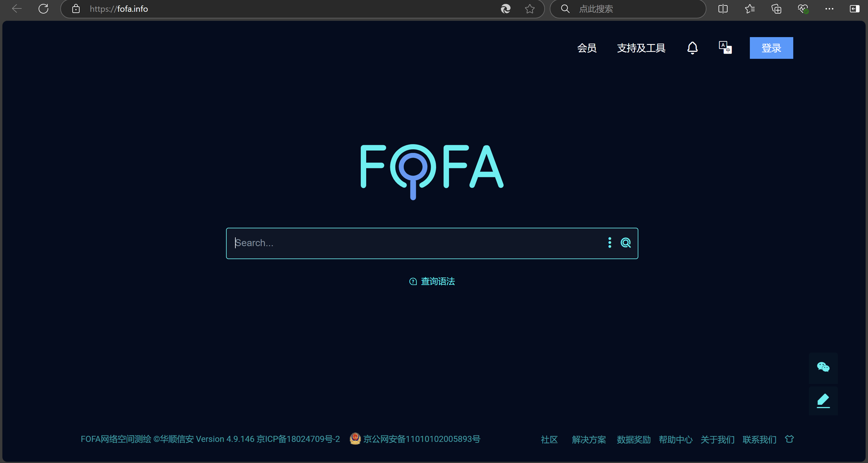This screenshot has height=463, width=868.
Task: Open the browser favorites list icon
Action: tap(749, 9)
